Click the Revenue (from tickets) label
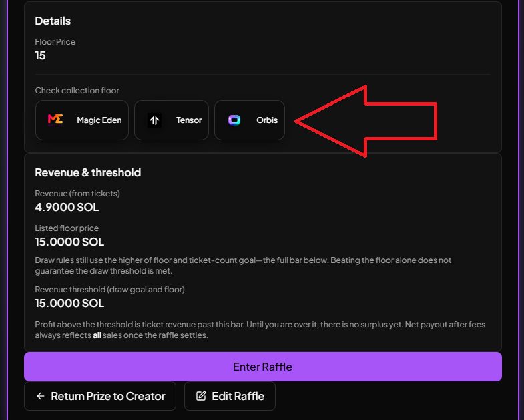The image size is (524, 420). [x=77, y=194]
